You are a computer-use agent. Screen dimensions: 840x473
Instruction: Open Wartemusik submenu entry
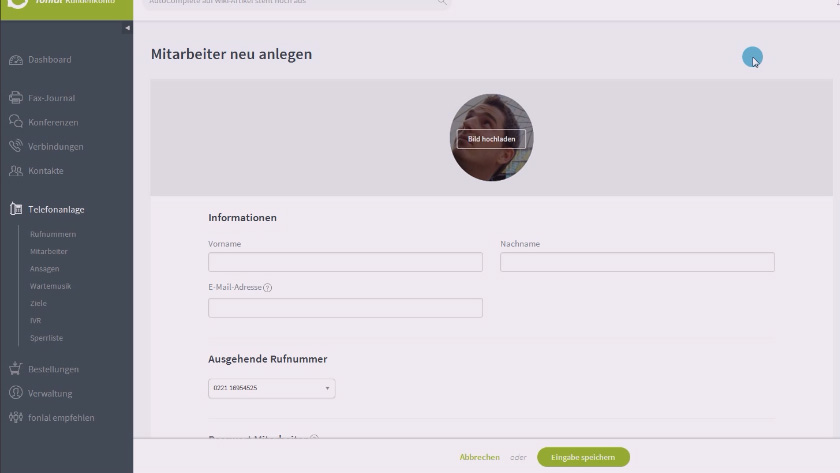coord(50,286)
